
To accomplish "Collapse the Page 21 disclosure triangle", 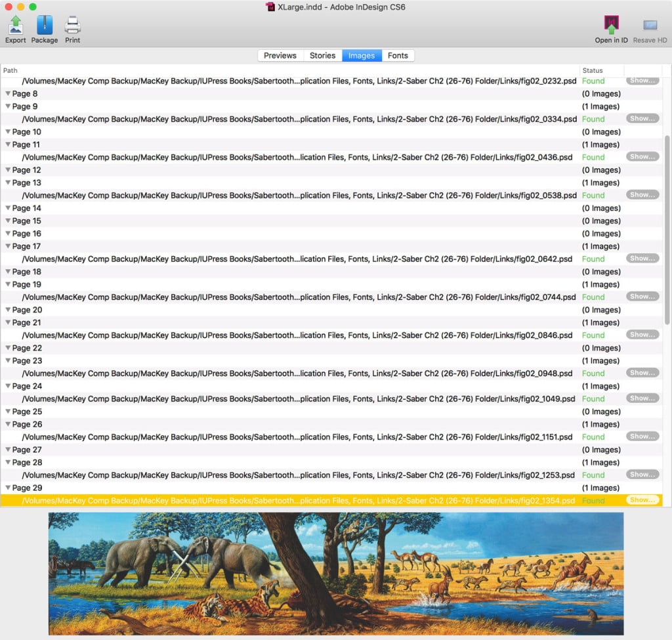I will [x=8, y=322].
